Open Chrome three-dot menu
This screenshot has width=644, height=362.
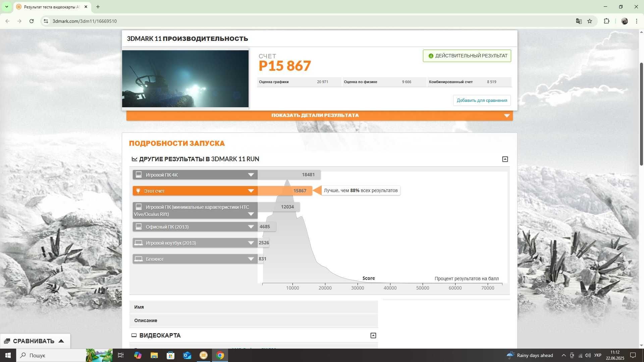[637, 21]
